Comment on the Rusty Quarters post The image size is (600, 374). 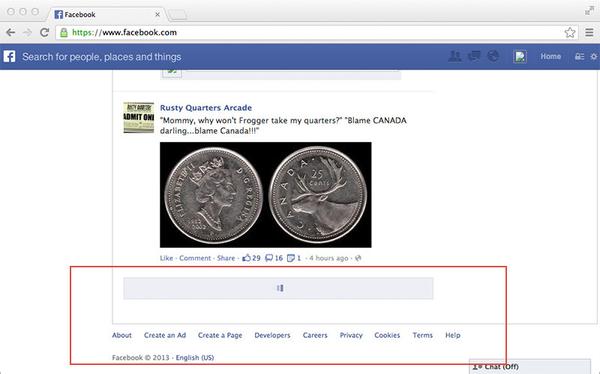coord(195,258)
